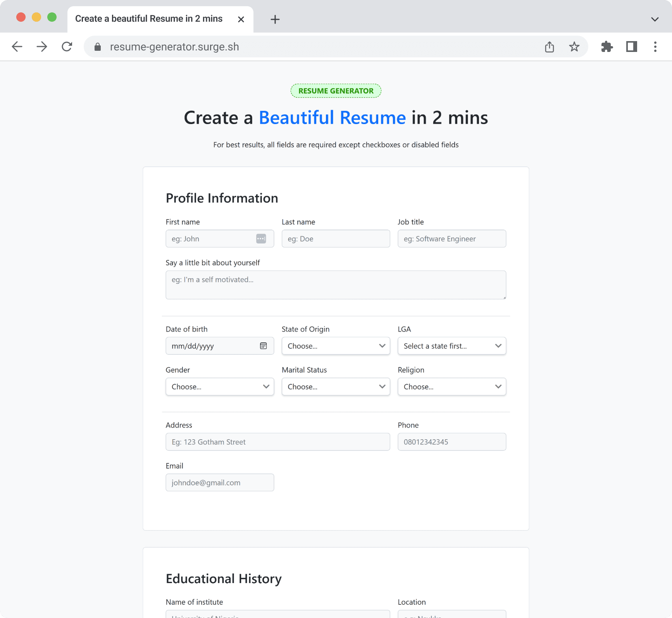
Task: Open the Religion dropdown
Action: [x=451, y=386]
